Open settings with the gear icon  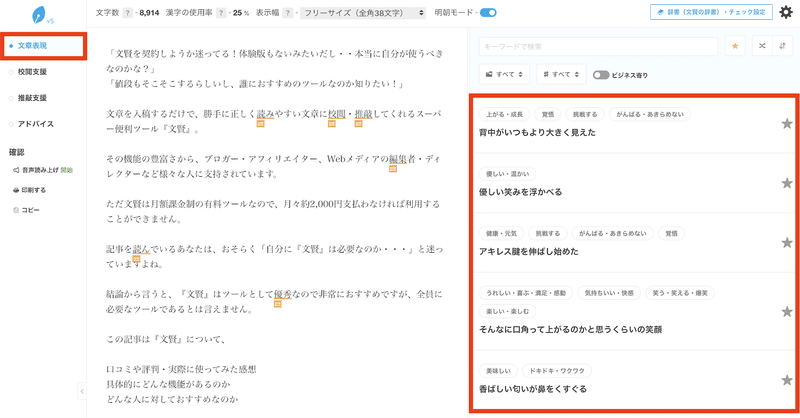[x=786, y=12]
